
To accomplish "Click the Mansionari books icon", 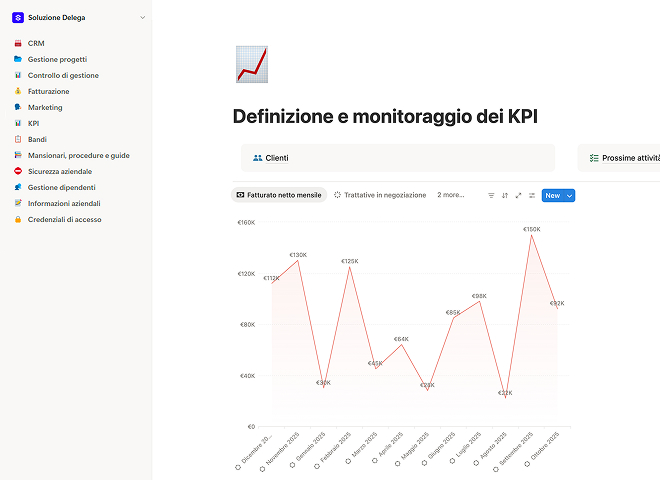I will tap(18, 155).
